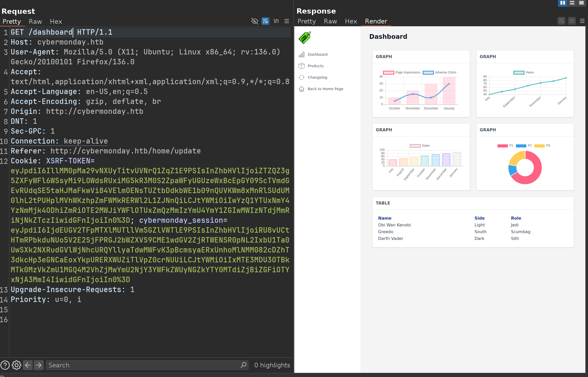Open search settings gear icon
Image resolution: width=588 pixels, height=377 pixels.
pos(16,365)
